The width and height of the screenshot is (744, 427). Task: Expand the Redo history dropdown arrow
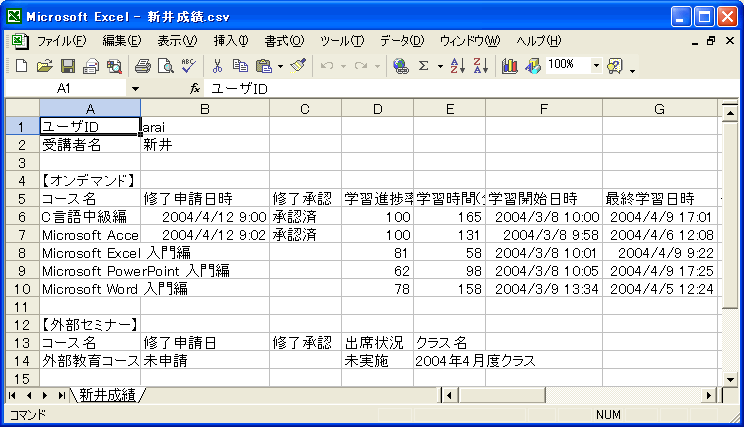(x=377, y=66)
